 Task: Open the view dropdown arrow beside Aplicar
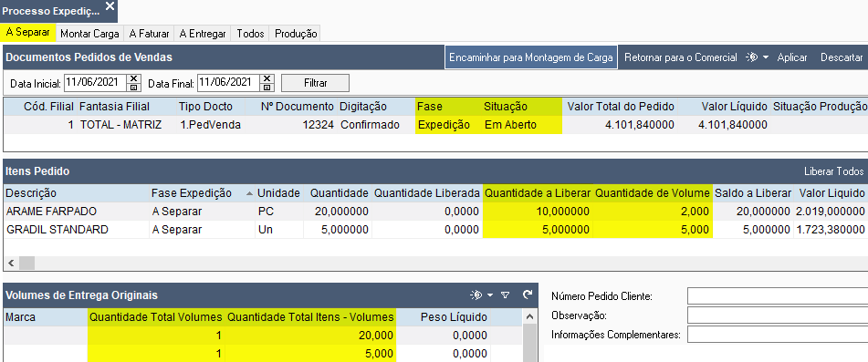coord(766,57)
